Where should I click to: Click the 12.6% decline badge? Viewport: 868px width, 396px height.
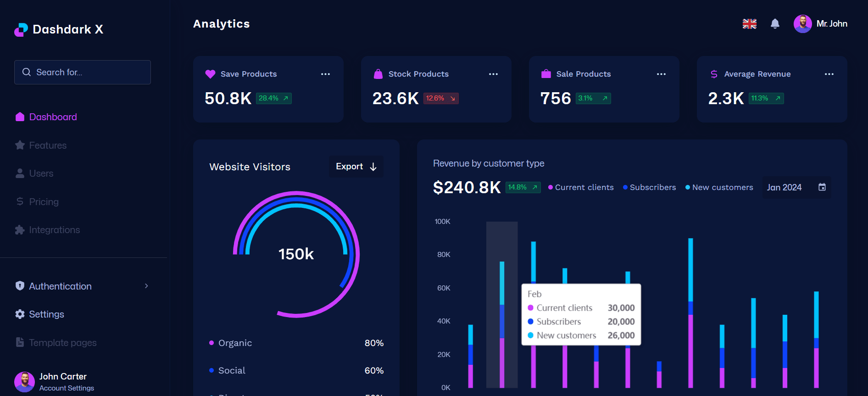pyautogui.click(x=441, y=98)
